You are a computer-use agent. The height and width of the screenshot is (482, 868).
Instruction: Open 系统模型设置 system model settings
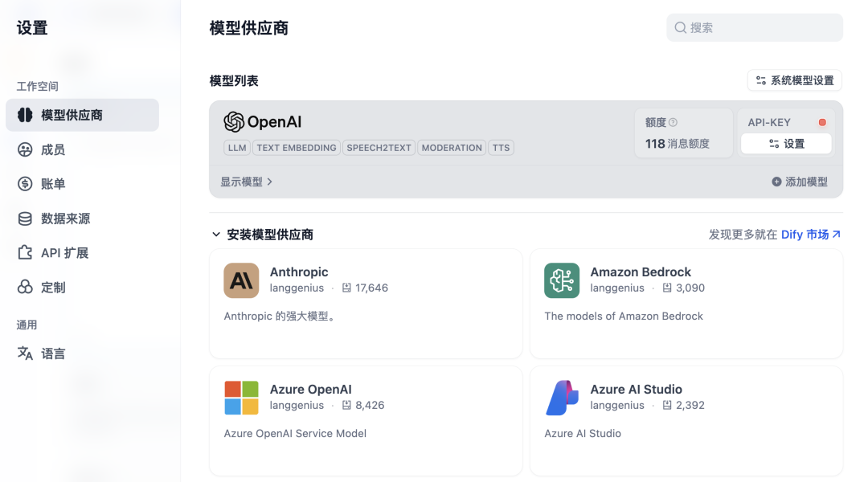click(794, 81)
